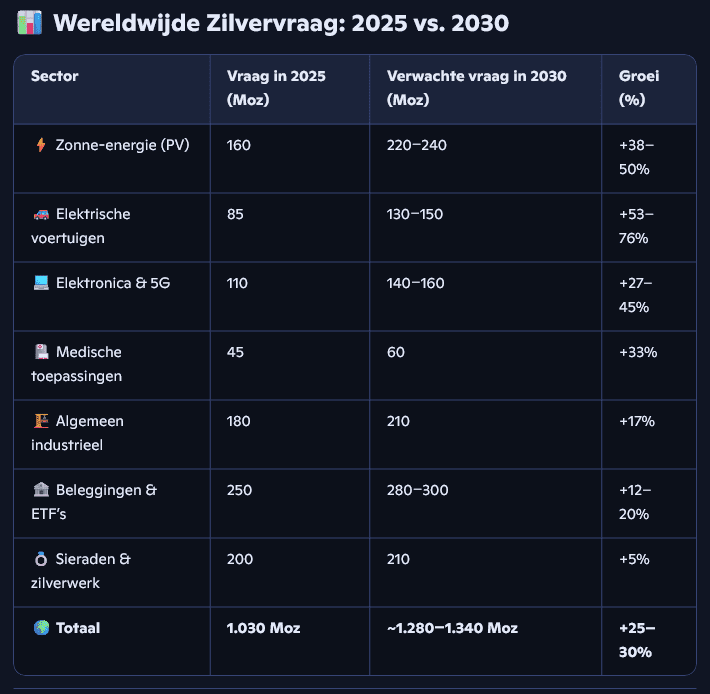Click the Wereldwijde Zilvervraag title text
Screen dimensions: 710x694
pyautogui.click(x=280, y=23)
